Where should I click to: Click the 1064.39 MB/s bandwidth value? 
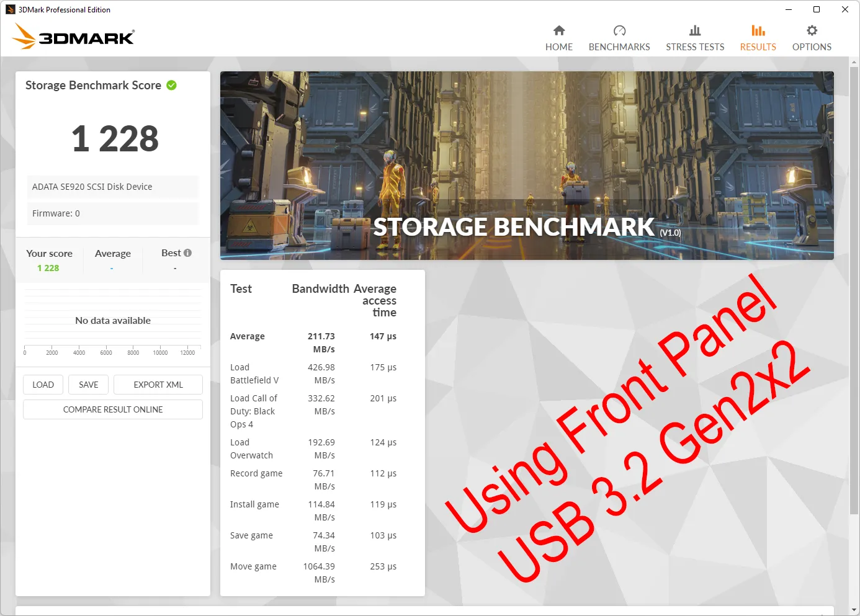click(x=319, y=573)
